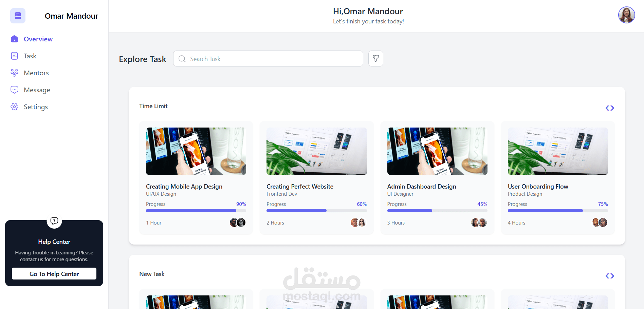The width and height of the screenshot is (644, 309).
Task: Open the user profile avatar
Action: click(626, 15)
